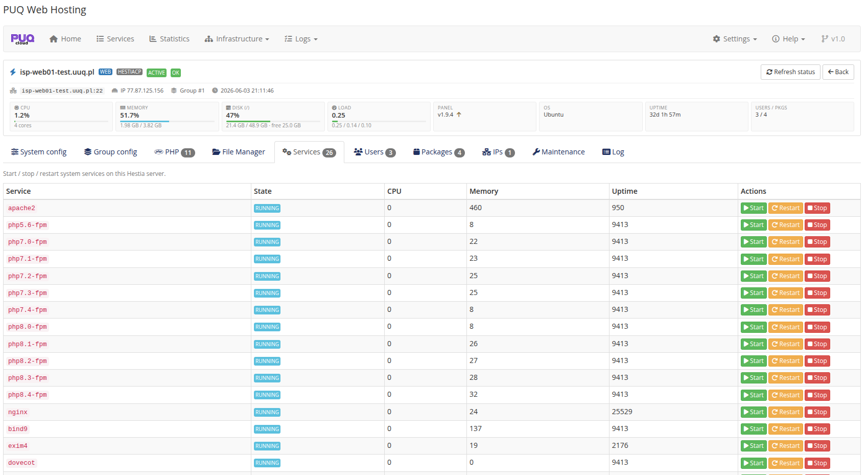Restart the php8.0-fpm service
The width and height of the screenshot is (868, 475).
click(786, 327)
